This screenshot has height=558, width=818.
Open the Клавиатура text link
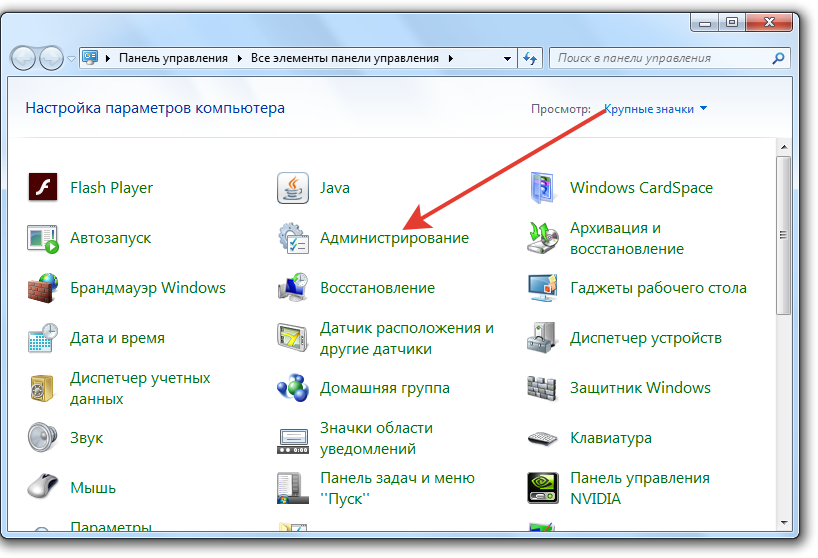point(611,438)
